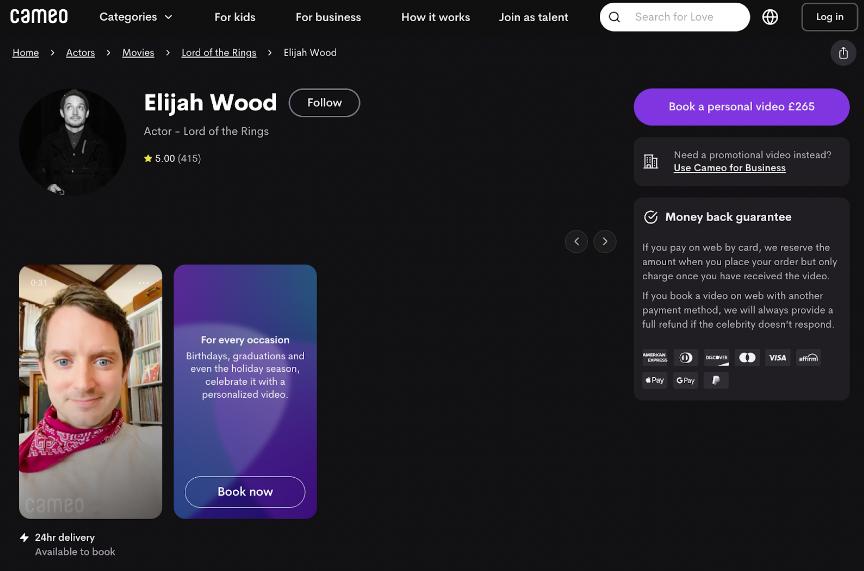Viewport: 864px width, 571px height.
Task: Click the search magnifier icon
Action: [x=615, y=17]
